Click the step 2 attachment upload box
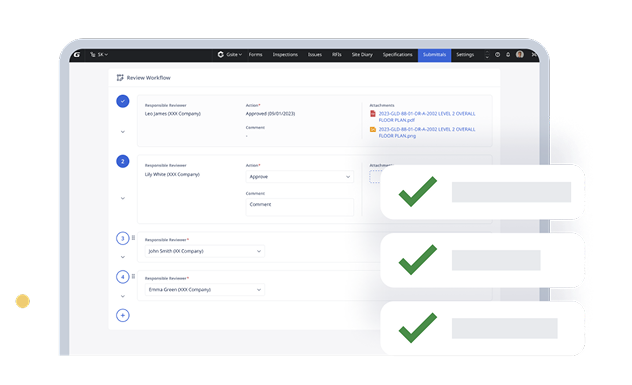632x385 pixels. click(375, 177)
